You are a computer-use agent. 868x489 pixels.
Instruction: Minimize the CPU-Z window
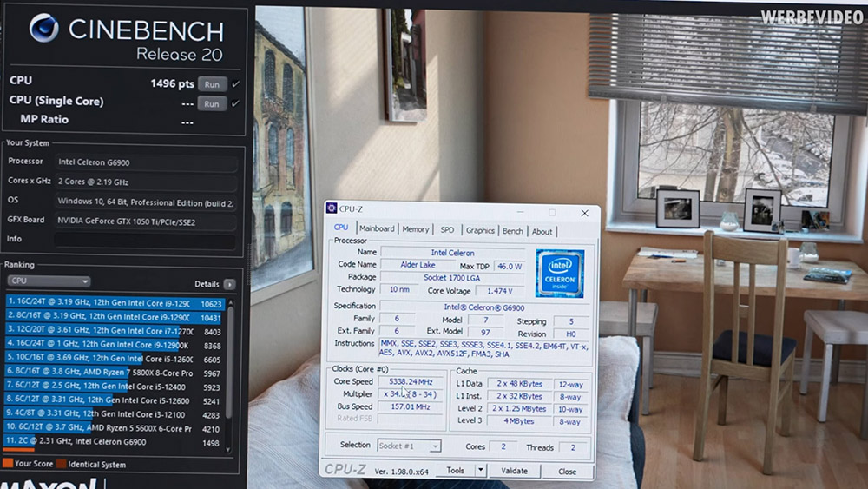[520, 212]
